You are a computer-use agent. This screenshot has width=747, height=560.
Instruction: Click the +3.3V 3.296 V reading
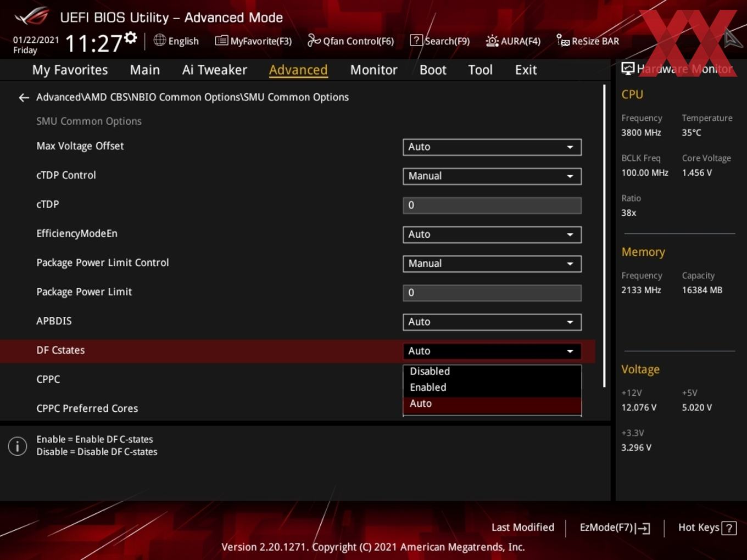[636, 448]
